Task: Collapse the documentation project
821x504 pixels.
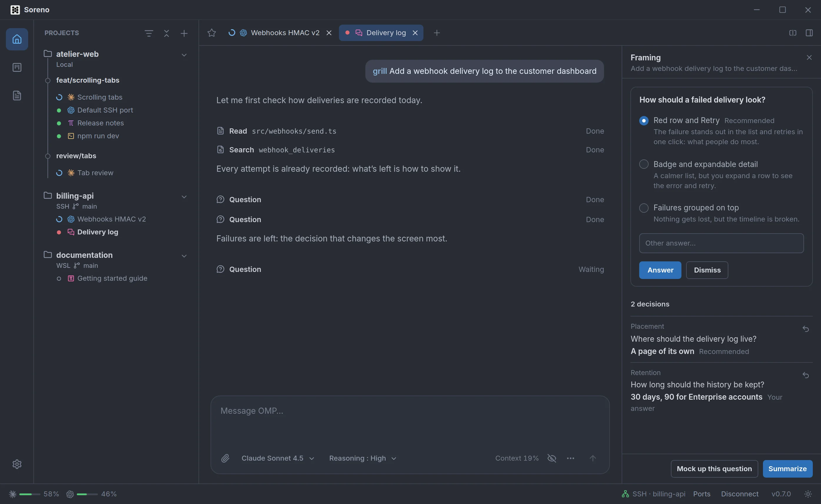Action: click(x=184, y=256)
